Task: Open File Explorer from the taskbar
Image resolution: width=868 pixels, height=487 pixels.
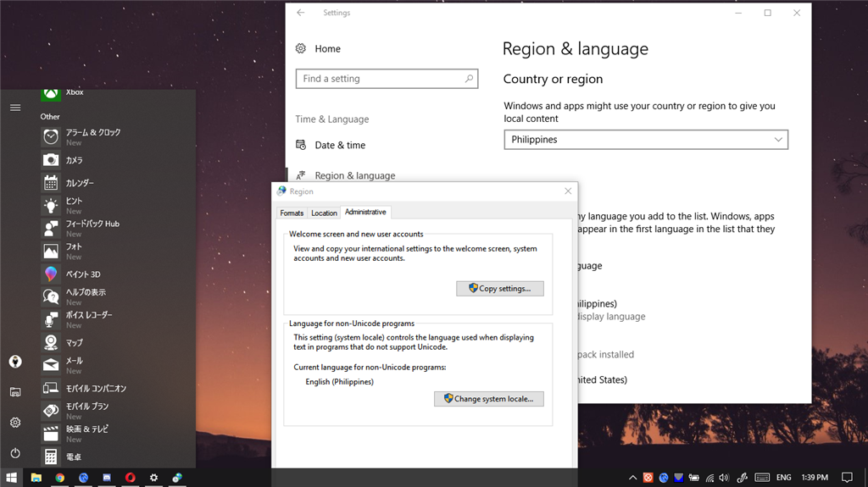Action: click(36, 477)
